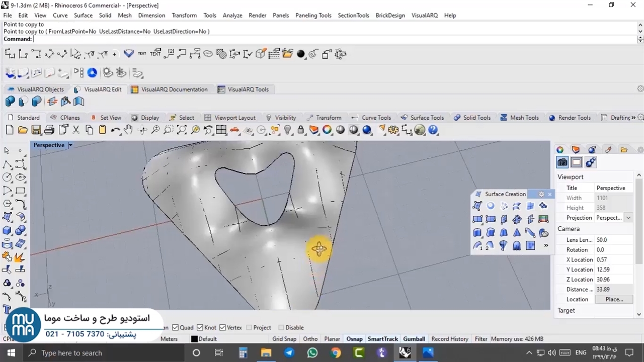Toggle Gumball in the status bar

[414, 339]
